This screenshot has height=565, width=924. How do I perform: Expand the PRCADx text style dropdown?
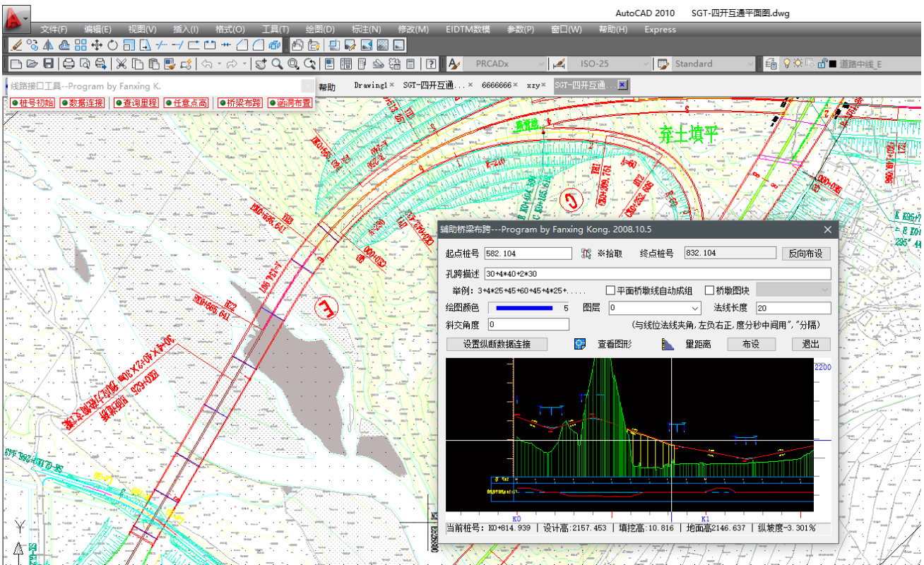(x=541, y=64)
